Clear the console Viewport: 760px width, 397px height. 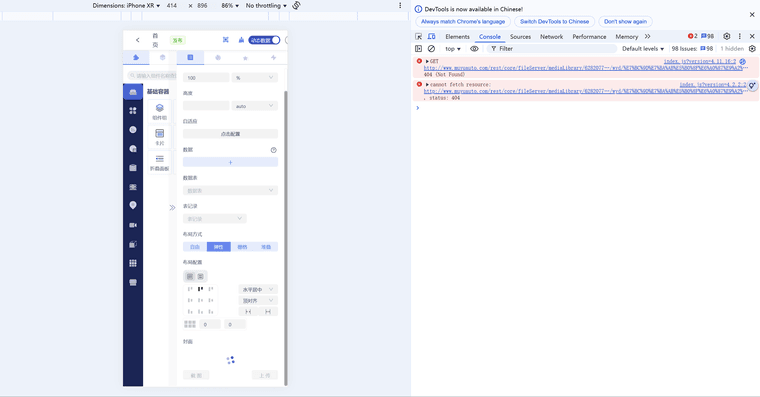pyautogui.click(x=431, y=48)
